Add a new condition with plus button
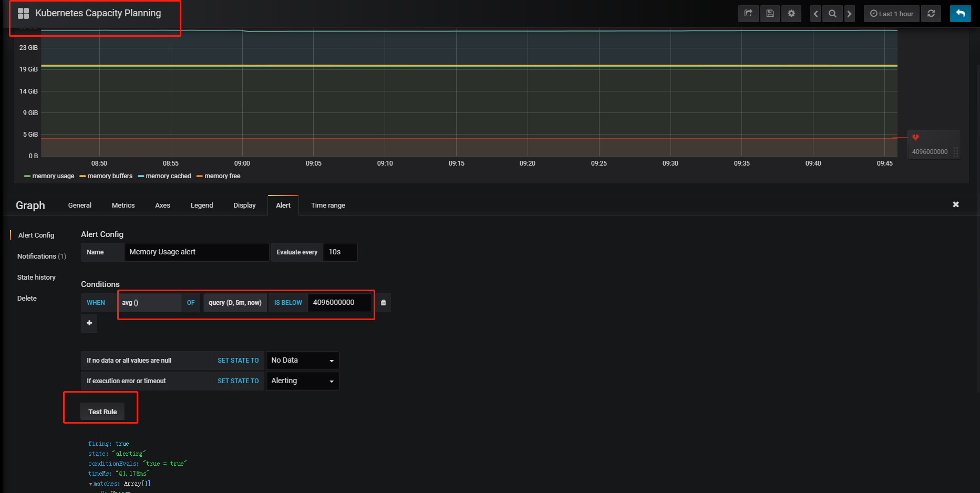Screen dimensions: 980x493 coord(89,323)
